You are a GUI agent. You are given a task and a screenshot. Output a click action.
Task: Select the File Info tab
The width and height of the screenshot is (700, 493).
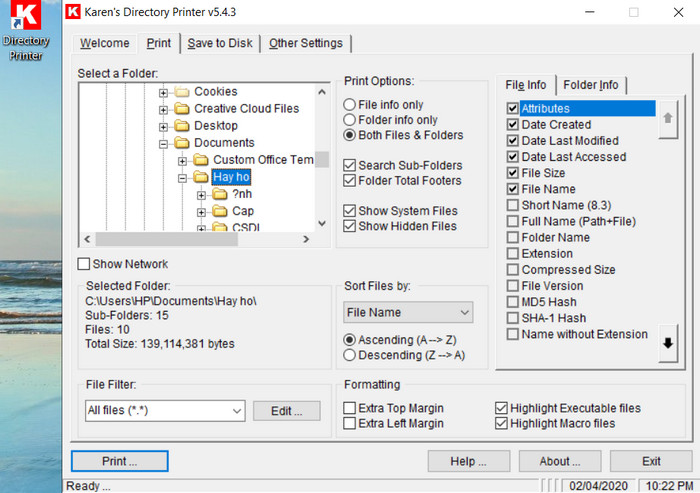click(525, 85)
